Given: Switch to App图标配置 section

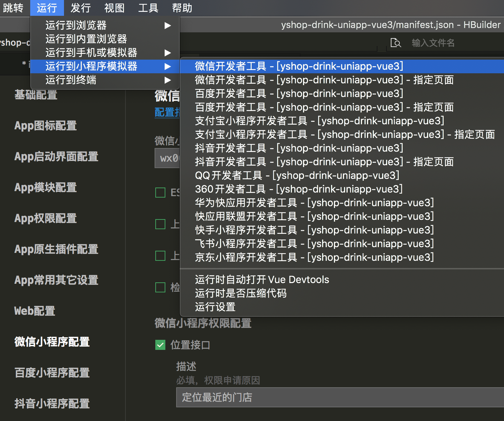Looking at the screenshot, I should click(x=46, y=126).
